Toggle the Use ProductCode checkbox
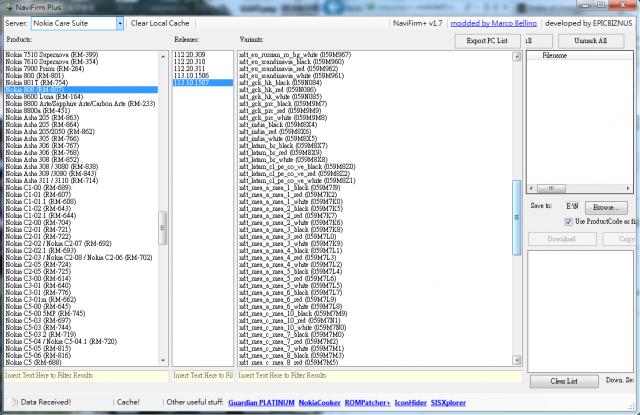Screen dimensions: 640x415 tap(569, 221)
